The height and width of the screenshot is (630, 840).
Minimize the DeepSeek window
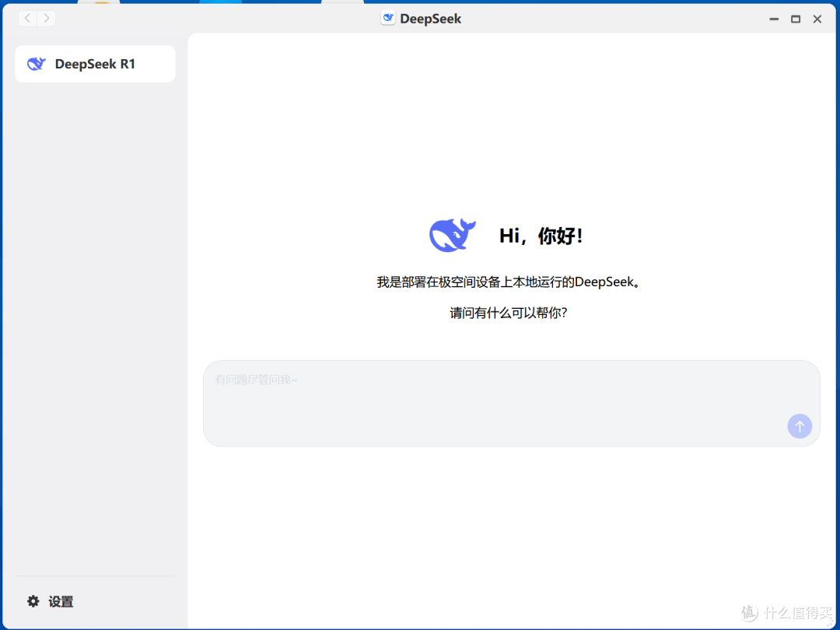tap(774, 19)
